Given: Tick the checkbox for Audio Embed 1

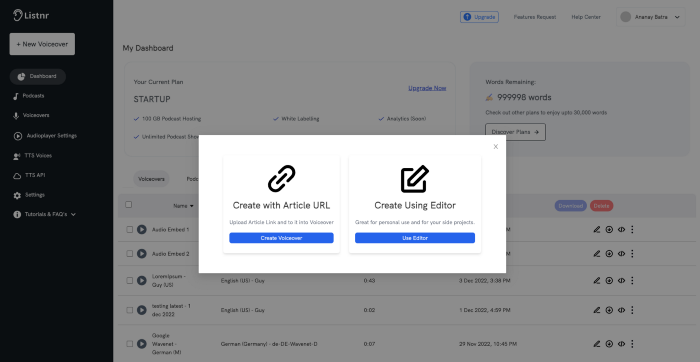Looking at the screenshot, I should click(x=129, y=229).
